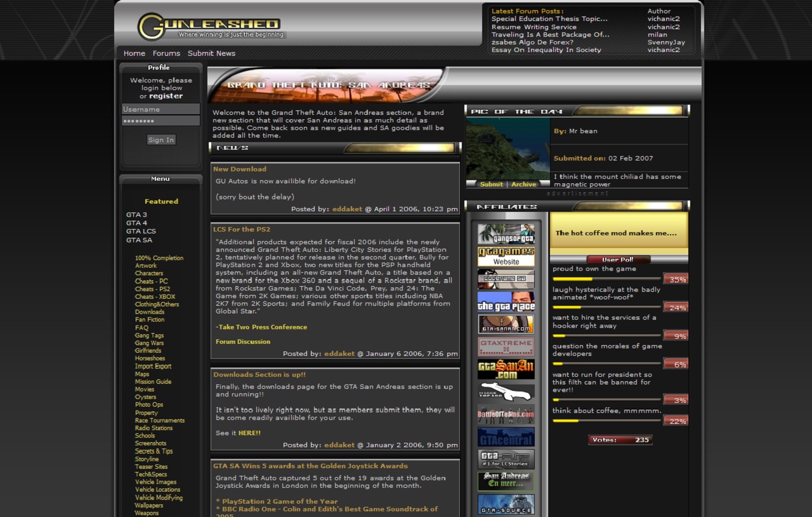
Task: Click the author name SvennyJay
Action: click(666, 43)
